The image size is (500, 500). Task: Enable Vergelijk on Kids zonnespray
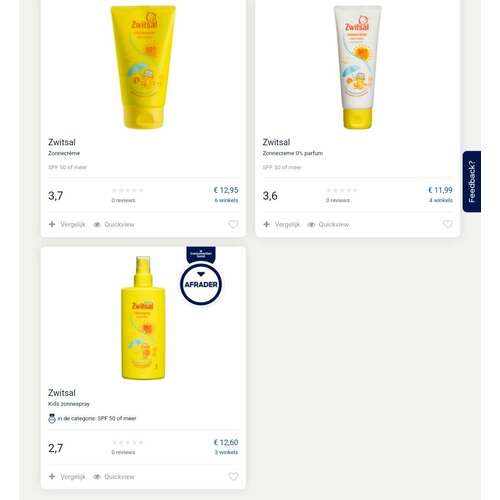67,477
